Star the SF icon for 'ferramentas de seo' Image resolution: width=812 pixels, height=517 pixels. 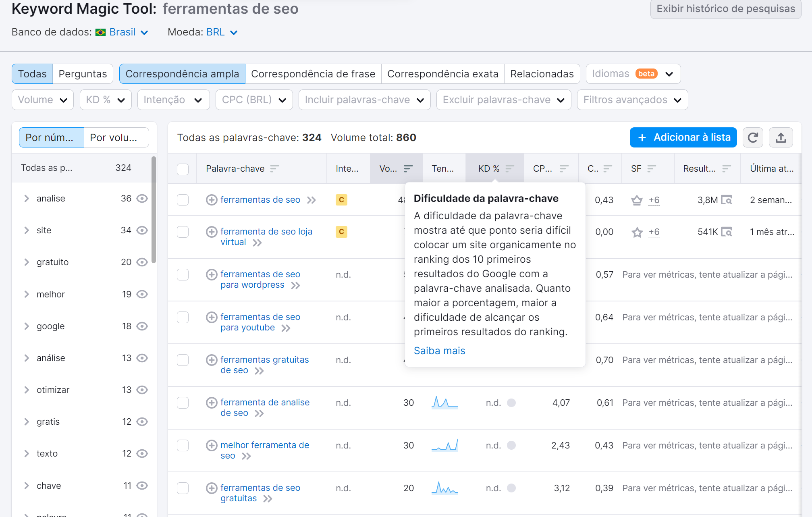tap(637, 199)
